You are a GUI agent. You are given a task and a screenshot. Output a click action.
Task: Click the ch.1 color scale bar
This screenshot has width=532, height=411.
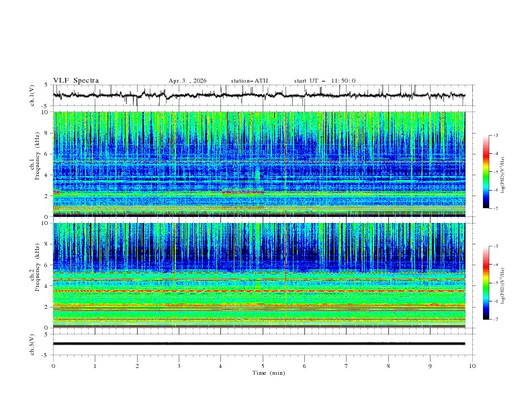(x=486, y=172)
